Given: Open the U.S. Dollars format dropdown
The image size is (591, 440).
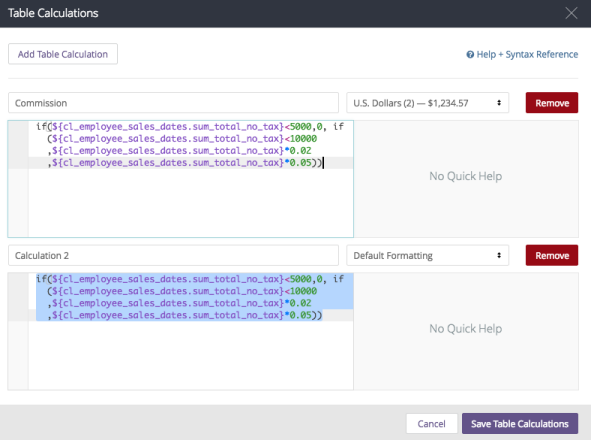Looking at the screenshot, I should 427,103.
